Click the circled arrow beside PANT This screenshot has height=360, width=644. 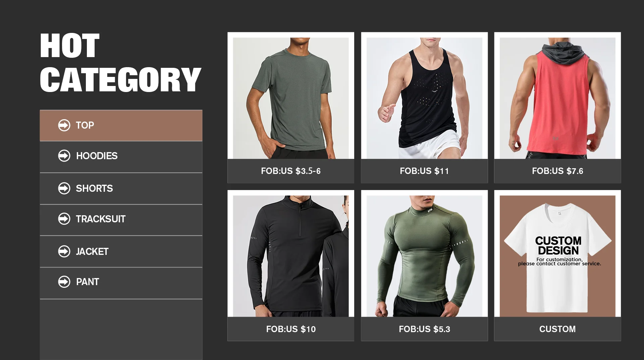(64, 282)
